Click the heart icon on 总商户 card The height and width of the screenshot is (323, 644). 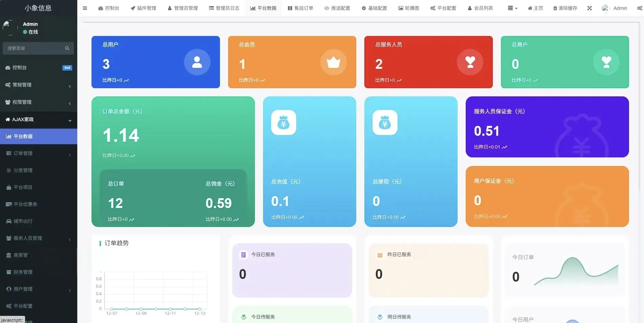point(606,62)
